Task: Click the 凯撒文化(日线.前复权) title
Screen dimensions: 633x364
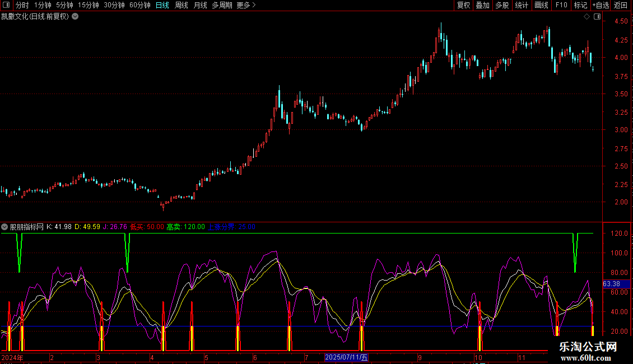Action: 35,17
